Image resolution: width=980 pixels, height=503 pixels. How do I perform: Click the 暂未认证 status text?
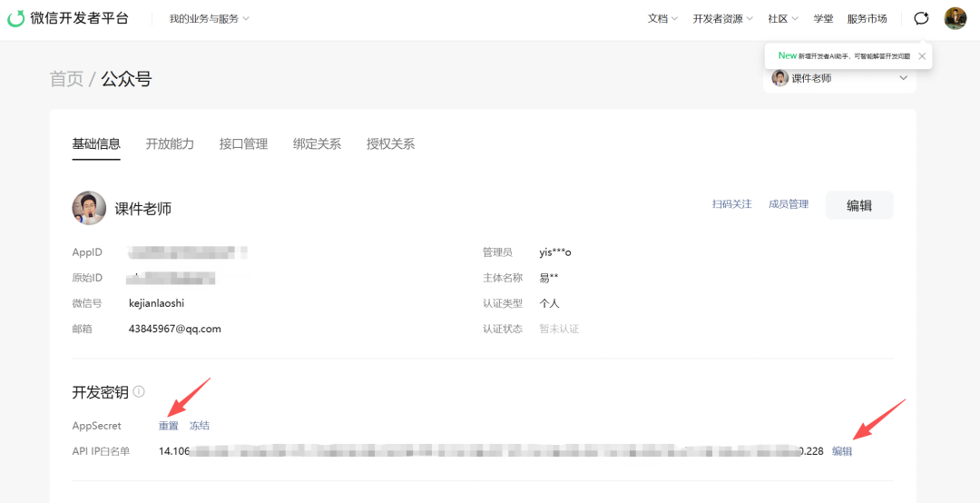point(559,329)
